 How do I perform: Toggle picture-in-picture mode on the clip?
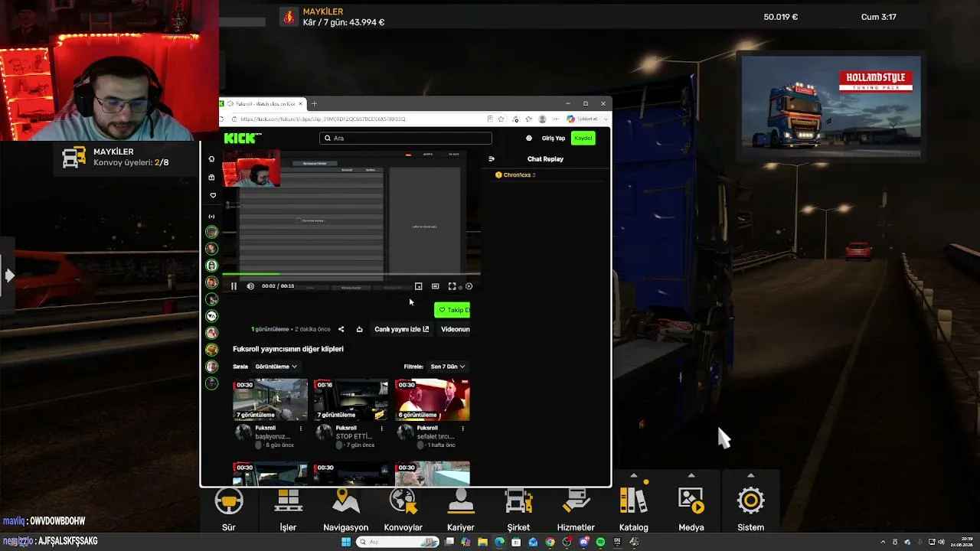(418, 286)
